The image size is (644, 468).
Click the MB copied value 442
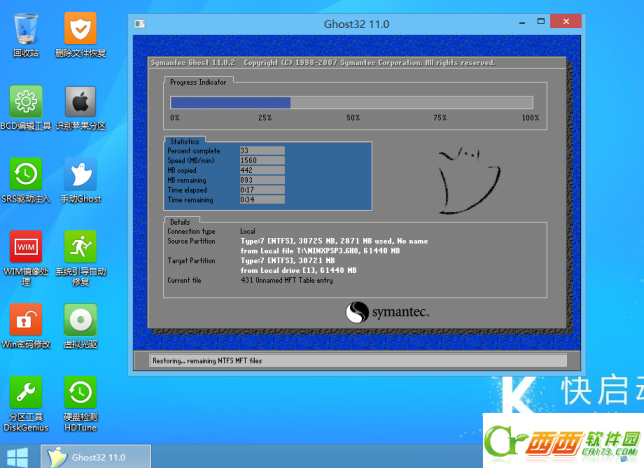coord(262,170)
